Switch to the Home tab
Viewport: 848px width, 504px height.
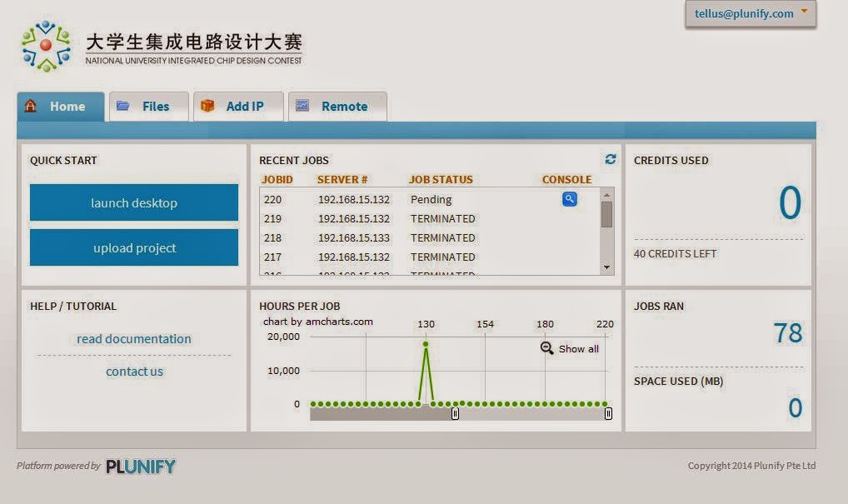[61, 107]
